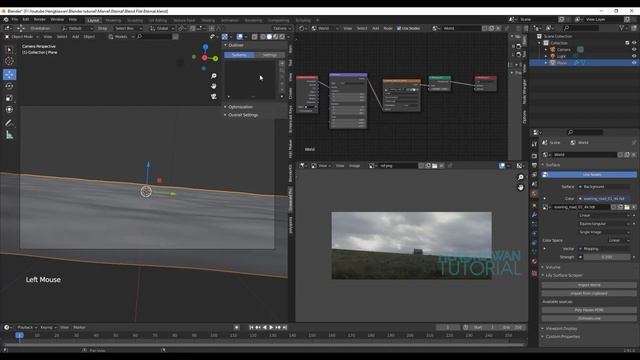Image resolution: width=640 pixels, height=360 pixels.
Task: Open Color Space Linear dropdown
Action: [618, 240]
